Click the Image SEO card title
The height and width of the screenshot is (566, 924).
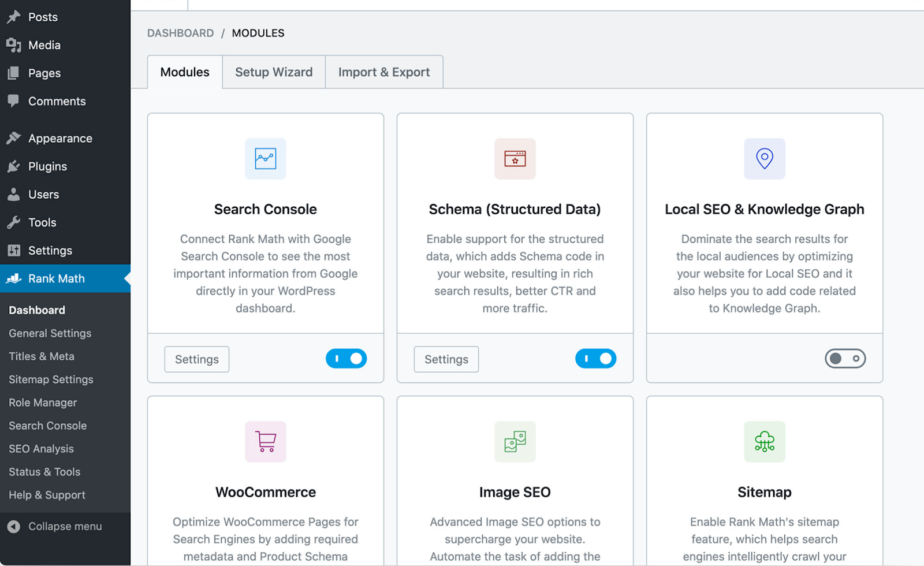point(515,492)
